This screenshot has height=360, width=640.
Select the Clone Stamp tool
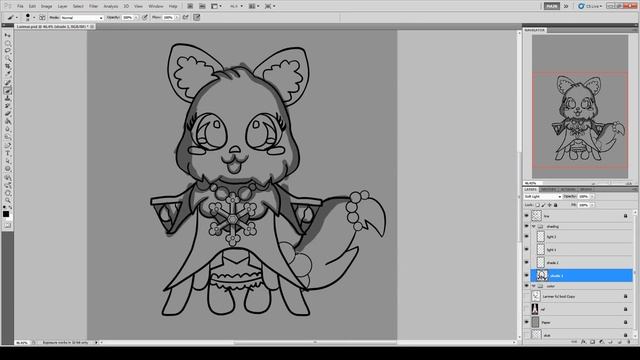(7, 98)
